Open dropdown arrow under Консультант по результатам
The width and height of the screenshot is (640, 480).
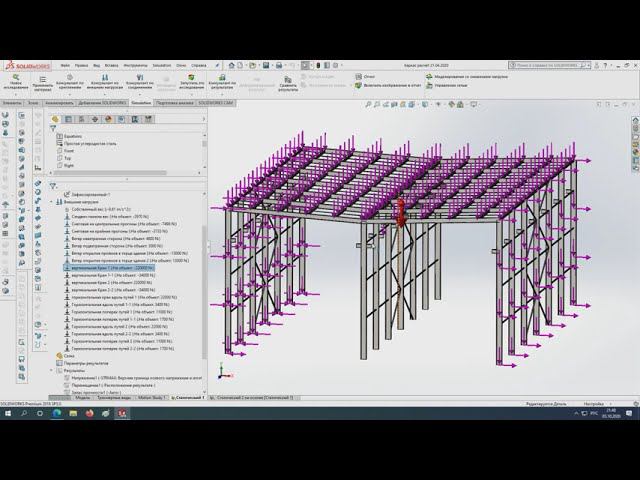point(222,94)
